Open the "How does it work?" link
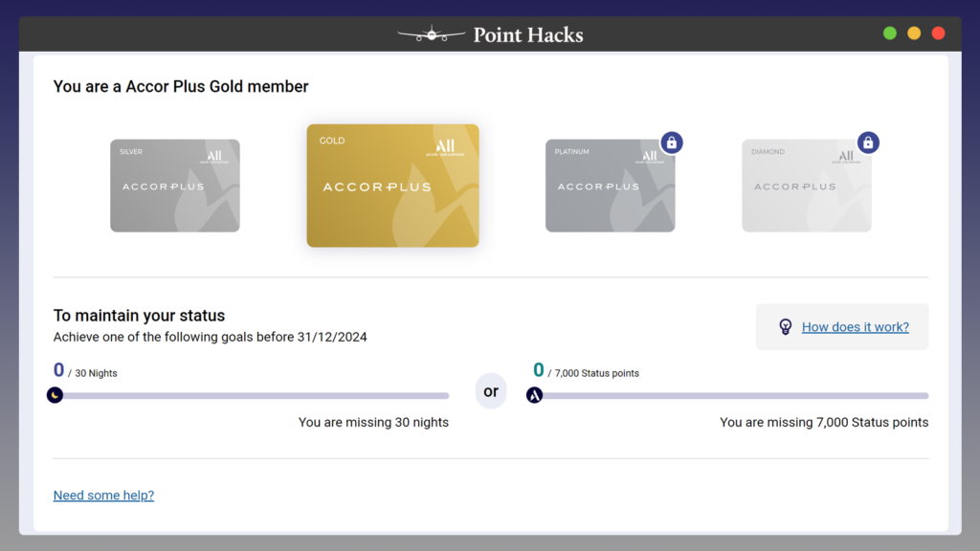Screen dimensions: 980x551 [855, 326]
